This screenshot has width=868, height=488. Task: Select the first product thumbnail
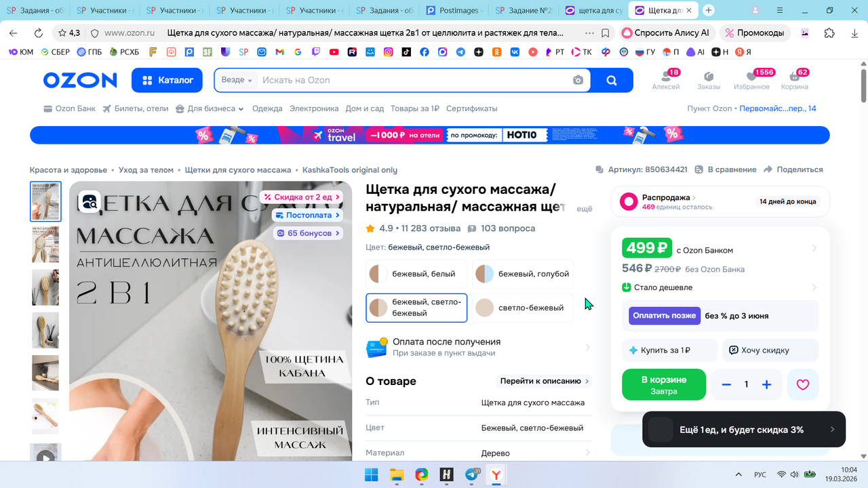point(45,201)
